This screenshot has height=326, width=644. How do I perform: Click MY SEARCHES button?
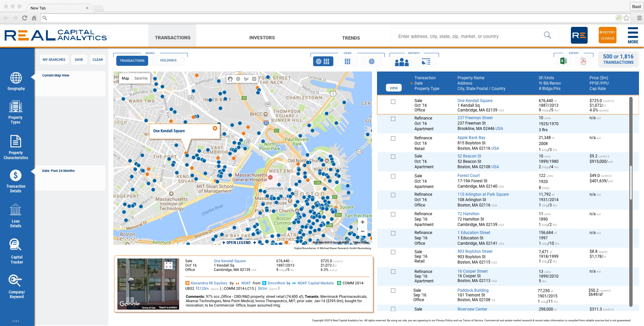(x=54, y=59)
